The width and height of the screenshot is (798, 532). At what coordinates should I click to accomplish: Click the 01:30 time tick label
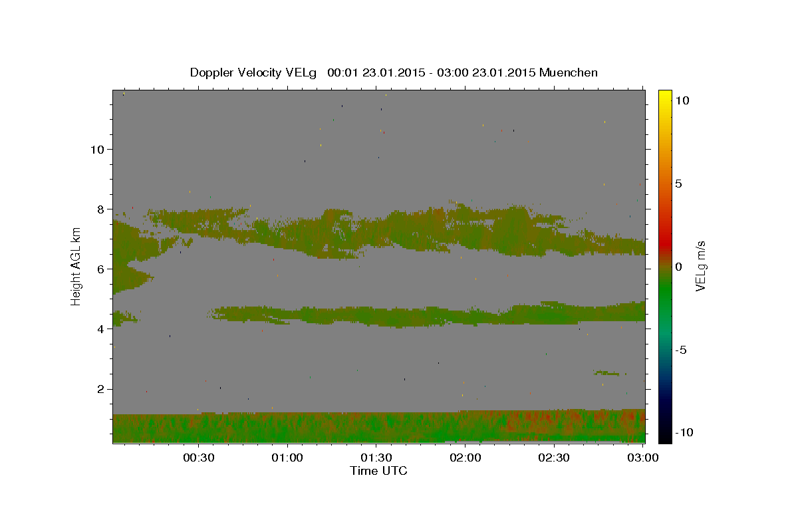pyautogui.click(x=376, y=458)
